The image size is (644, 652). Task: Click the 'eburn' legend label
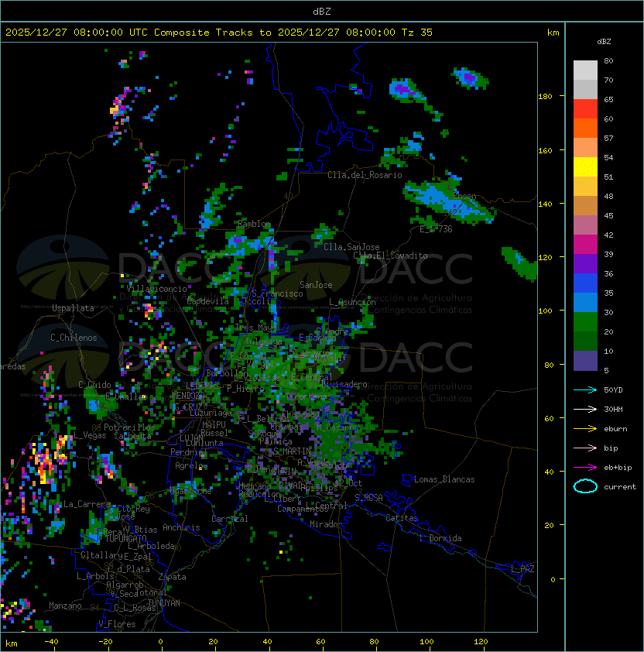[x=615, y=429]
